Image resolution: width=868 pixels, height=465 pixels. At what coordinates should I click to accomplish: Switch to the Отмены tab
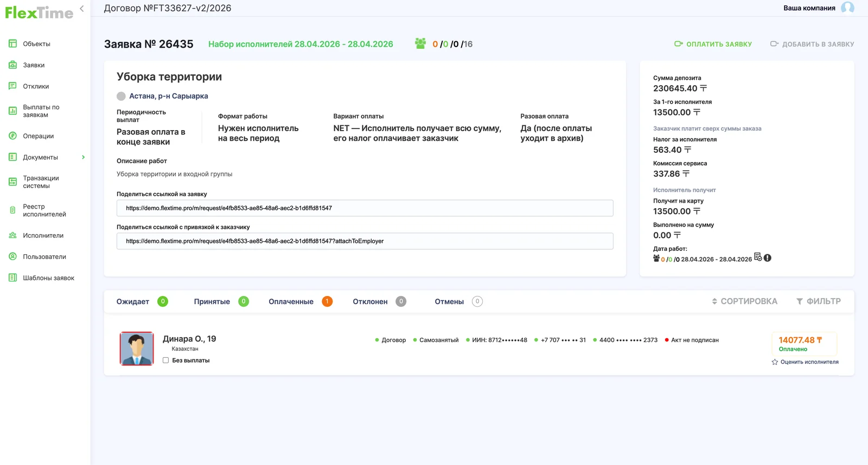tap(458, 302)
